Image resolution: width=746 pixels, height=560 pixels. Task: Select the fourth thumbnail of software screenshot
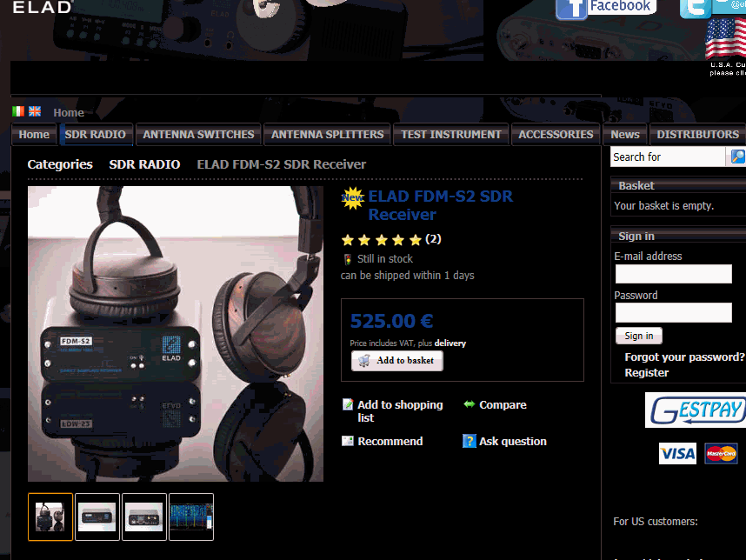[x=191, y=517]
